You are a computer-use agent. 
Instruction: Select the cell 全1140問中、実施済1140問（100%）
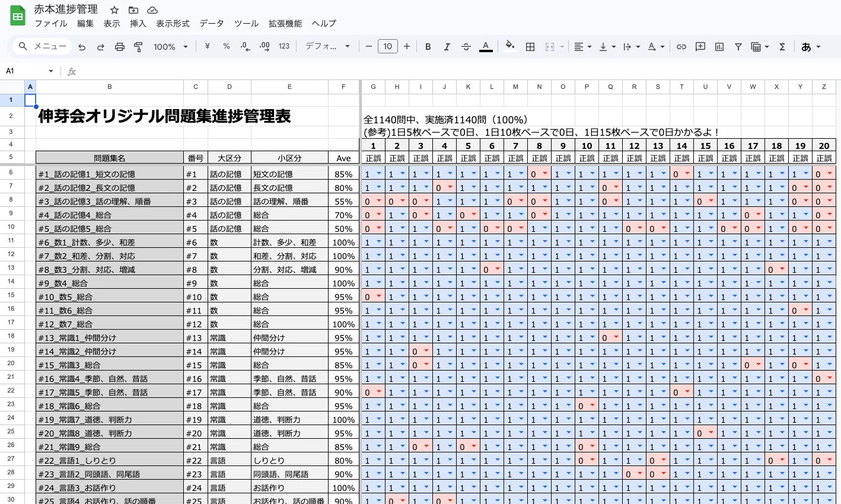point(445,120)
